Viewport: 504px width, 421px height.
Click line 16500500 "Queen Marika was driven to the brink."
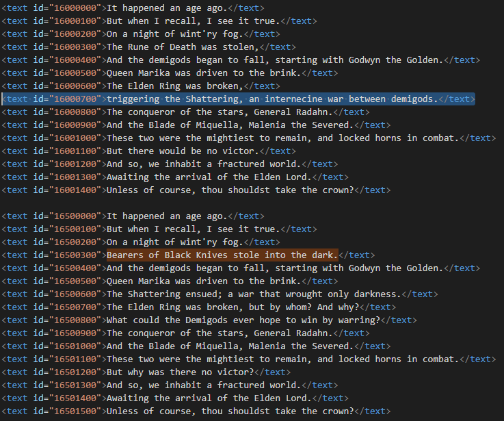(170, 281)
